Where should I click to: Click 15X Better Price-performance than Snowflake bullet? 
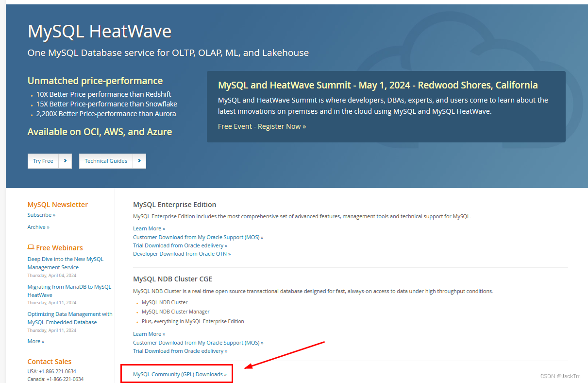(106, 104)
